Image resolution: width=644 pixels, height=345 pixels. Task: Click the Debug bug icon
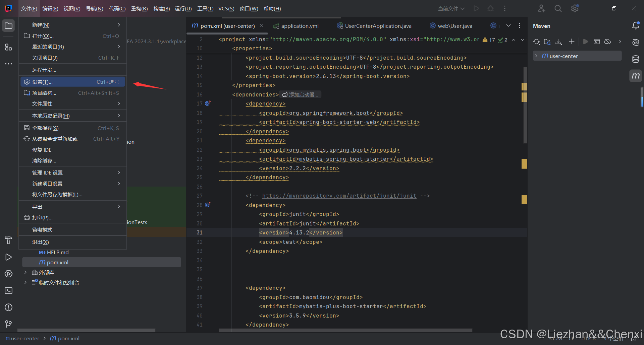491,8
